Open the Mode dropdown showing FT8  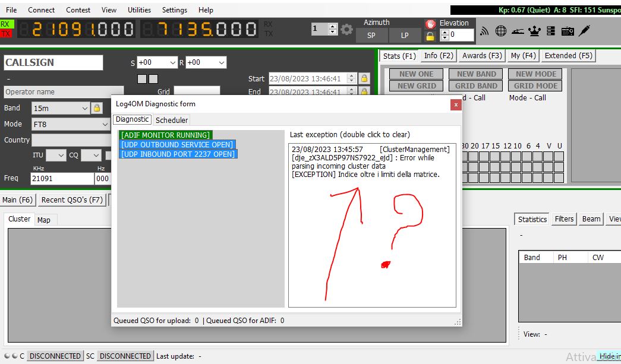(x=71, y=124)
